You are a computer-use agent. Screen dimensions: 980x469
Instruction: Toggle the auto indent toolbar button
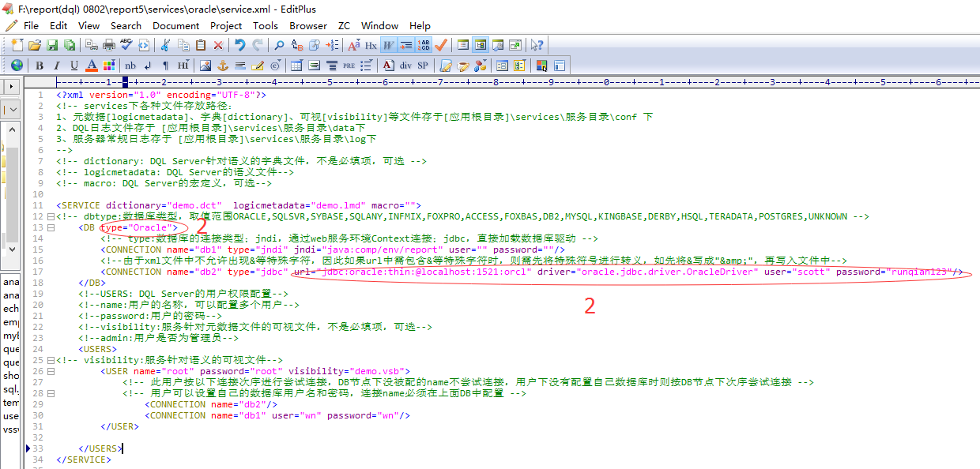(405, 45)
